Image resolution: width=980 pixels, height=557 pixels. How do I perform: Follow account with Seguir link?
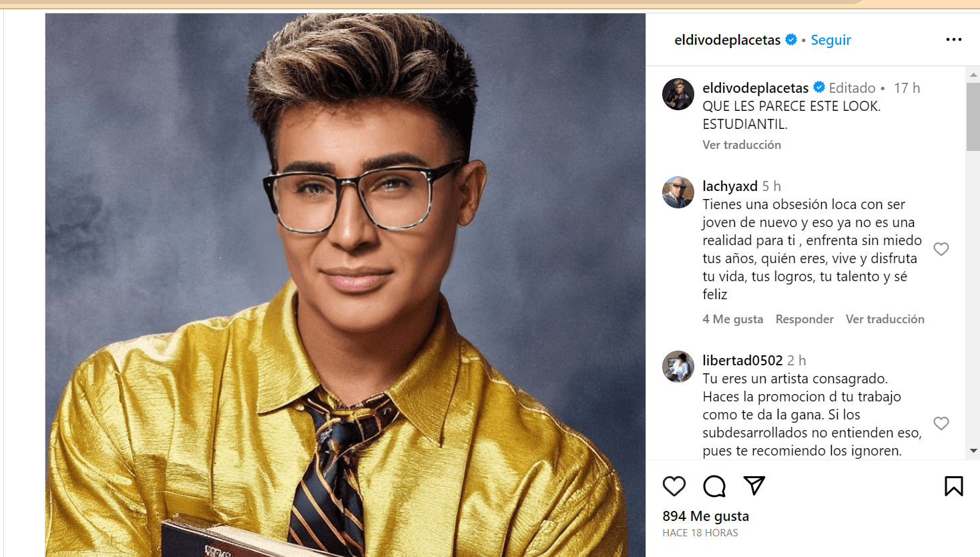[830, 40]
